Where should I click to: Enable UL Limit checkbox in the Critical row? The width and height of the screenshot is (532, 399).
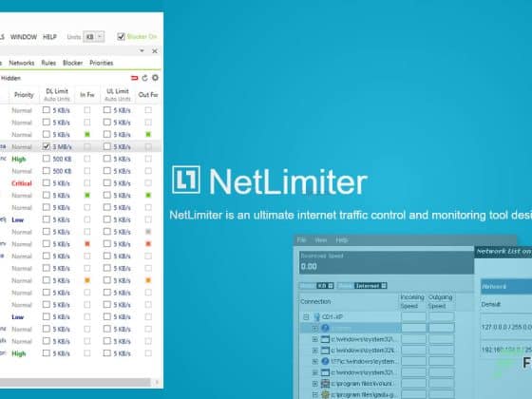tap(107, 183)
